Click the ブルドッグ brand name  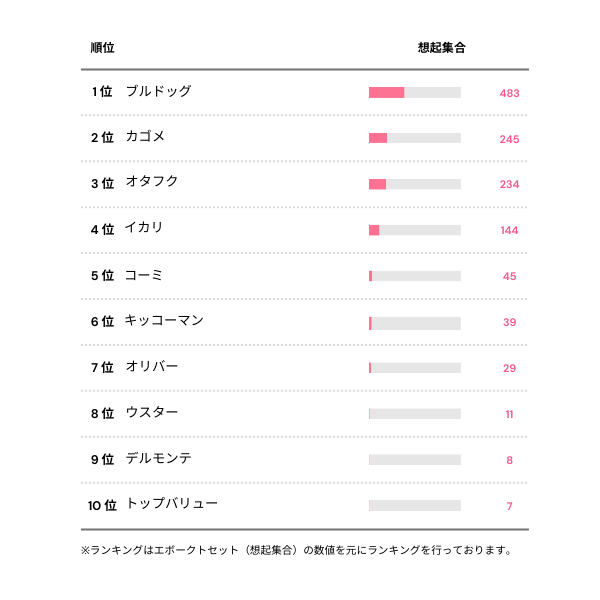(158, 91)
